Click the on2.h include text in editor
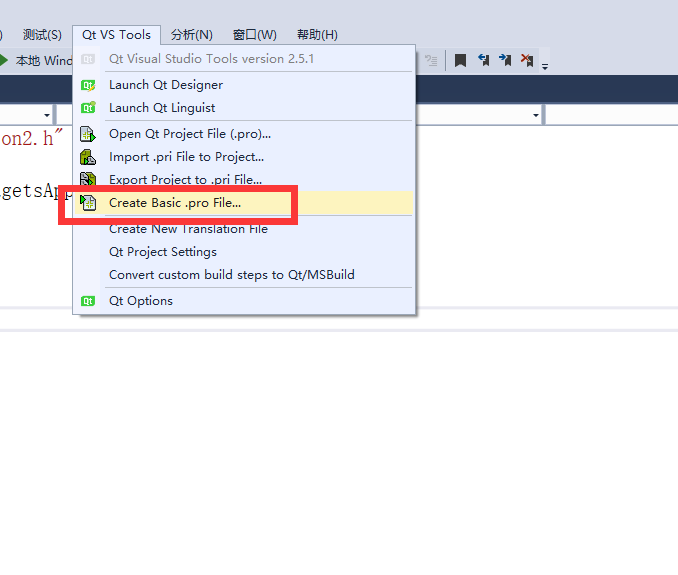This screenshot has width=678, height=575. click(x=32, y=138)
